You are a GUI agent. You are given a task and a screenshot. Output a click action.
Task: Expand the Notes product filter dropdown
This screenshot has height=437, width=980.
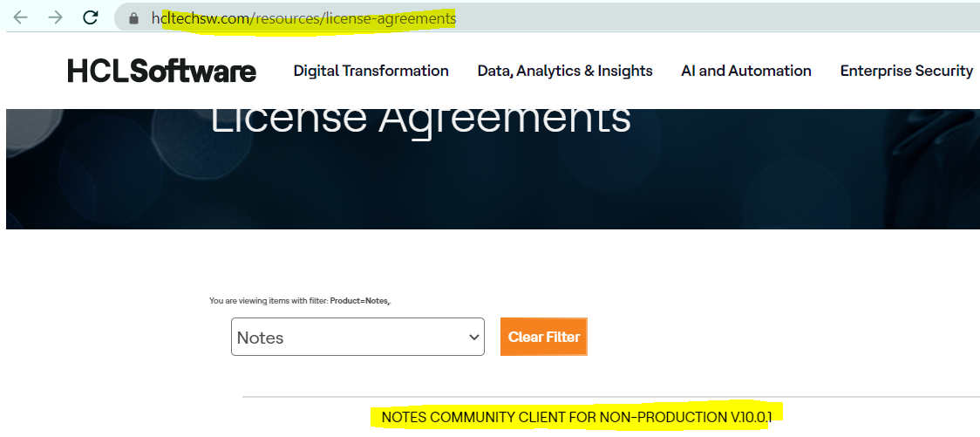(x=349, y=337)
